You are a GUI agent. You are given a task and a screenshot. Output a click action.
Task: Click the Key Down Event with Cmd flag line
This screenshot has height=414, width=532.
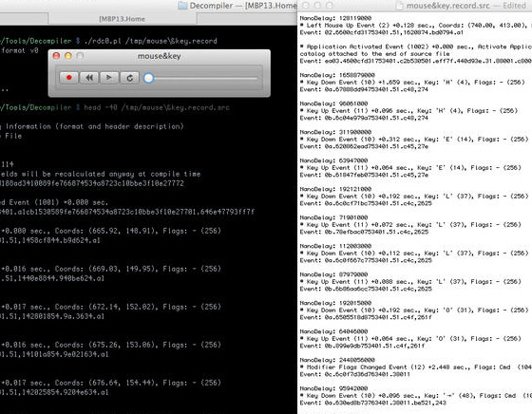(416, 395)
